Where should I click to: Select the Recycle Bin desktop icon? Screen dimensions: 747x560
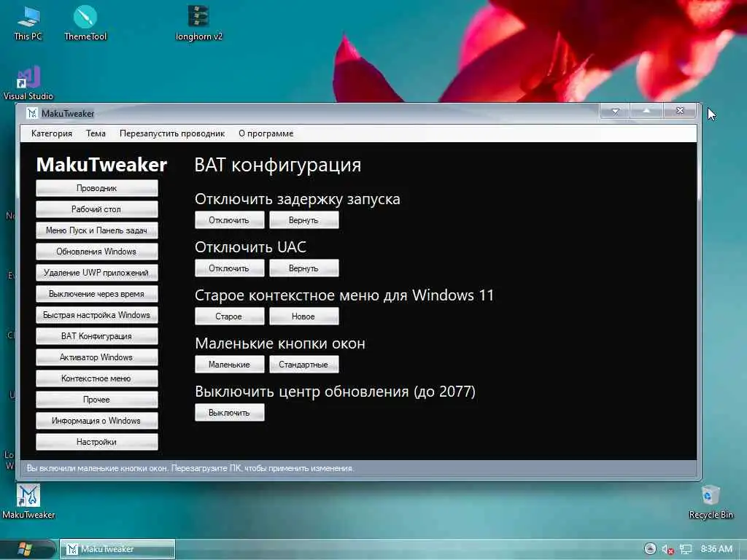pos(711,502)
